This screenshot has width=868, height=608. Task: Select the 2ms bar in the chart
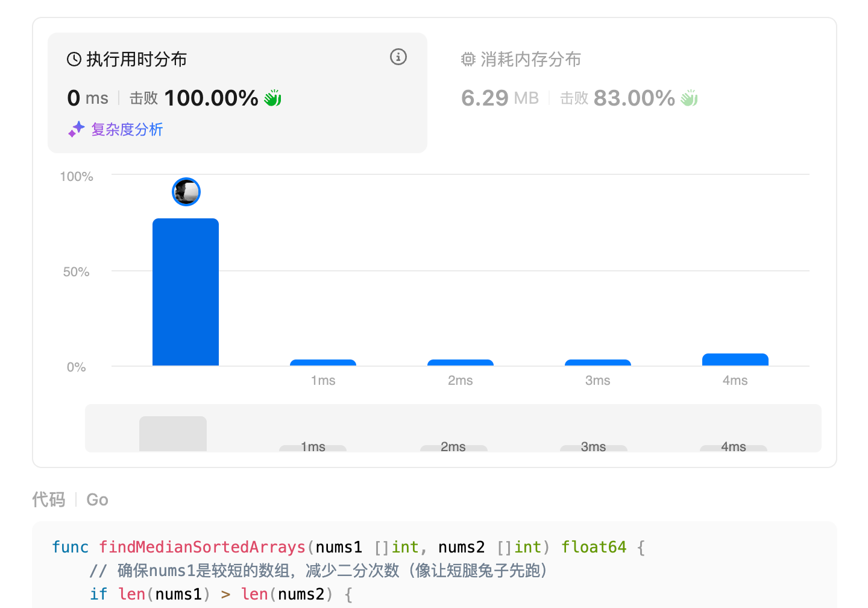461,363
